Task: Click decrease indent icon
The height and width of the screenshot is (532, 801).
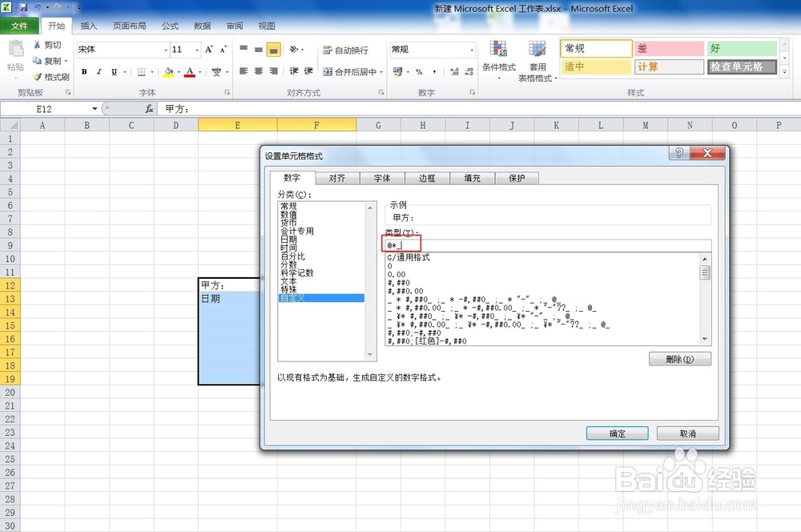Action: pos(294,71)
